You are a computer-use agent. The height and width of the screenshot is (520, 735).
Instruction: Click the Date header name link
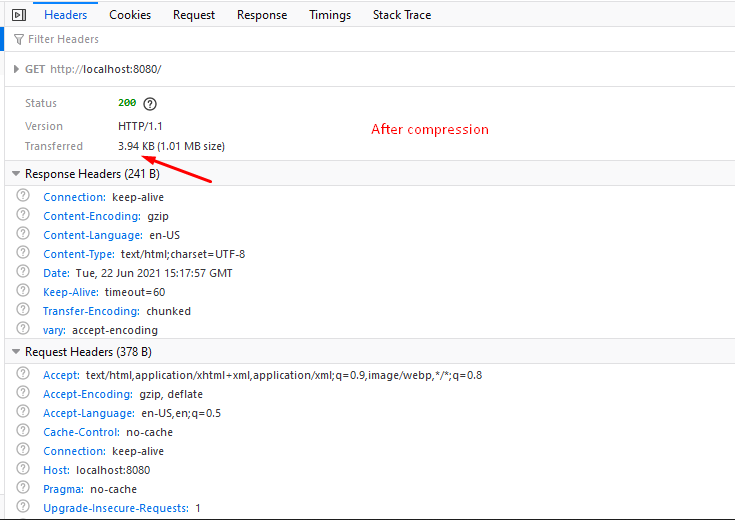pyautogui.click(x=56, y=273)
